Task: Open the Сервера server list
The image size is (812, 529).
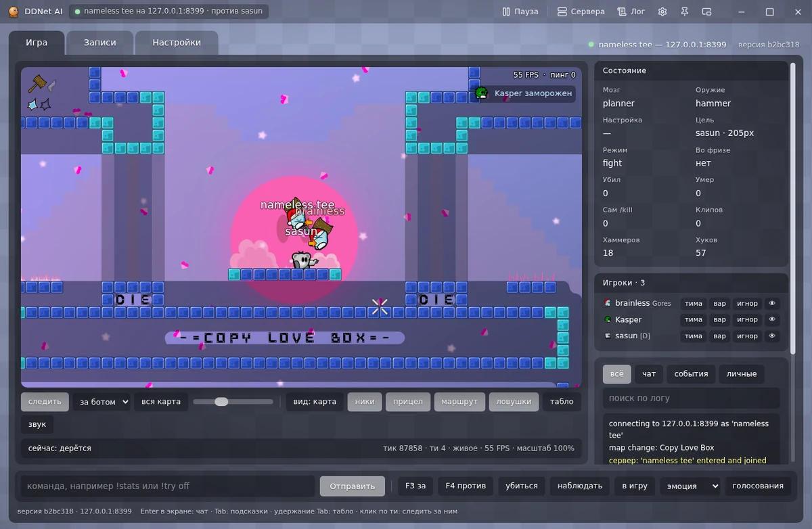Action: coord(581,11)
